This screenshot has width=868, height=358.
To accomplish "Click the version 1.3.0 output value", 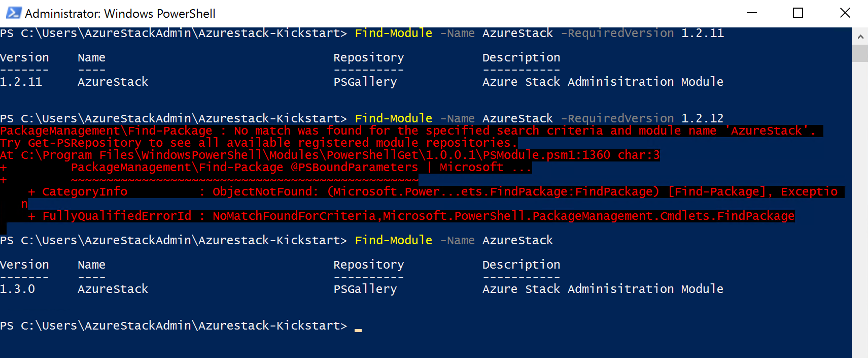I will point(18,289).
